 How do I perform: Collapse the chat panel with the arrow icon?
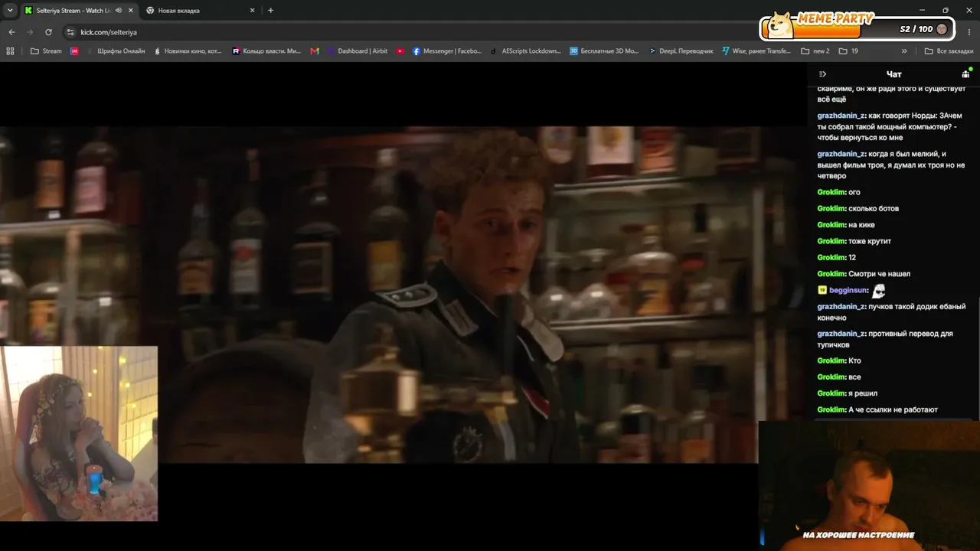822,74
